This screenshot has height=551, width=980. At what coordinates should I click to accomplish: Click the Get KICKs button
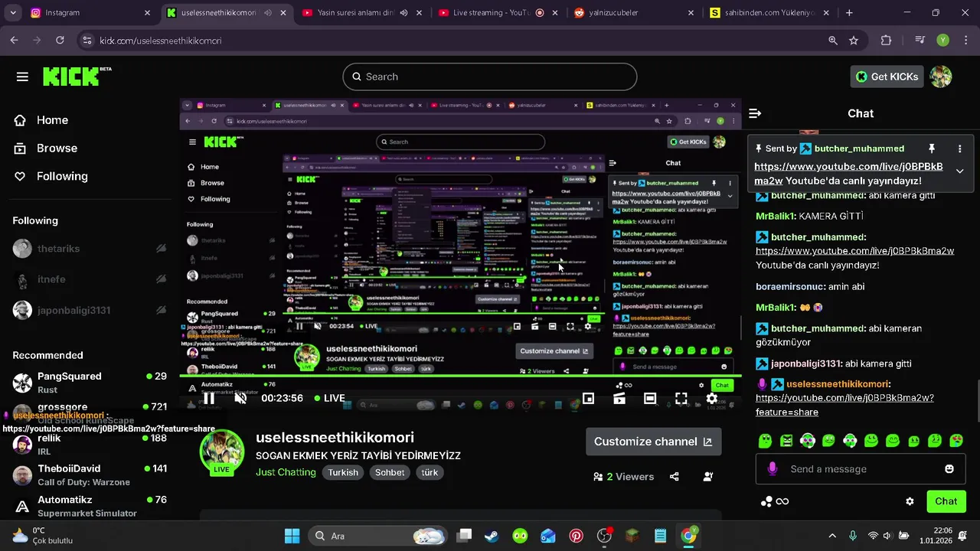[x=887, y=77]
